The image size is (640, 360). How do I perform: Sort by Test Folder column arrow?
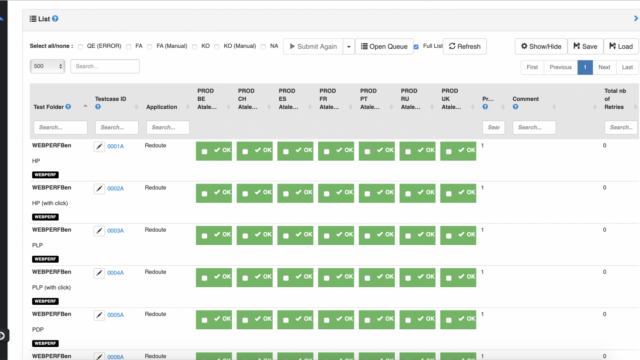[85, 107]
